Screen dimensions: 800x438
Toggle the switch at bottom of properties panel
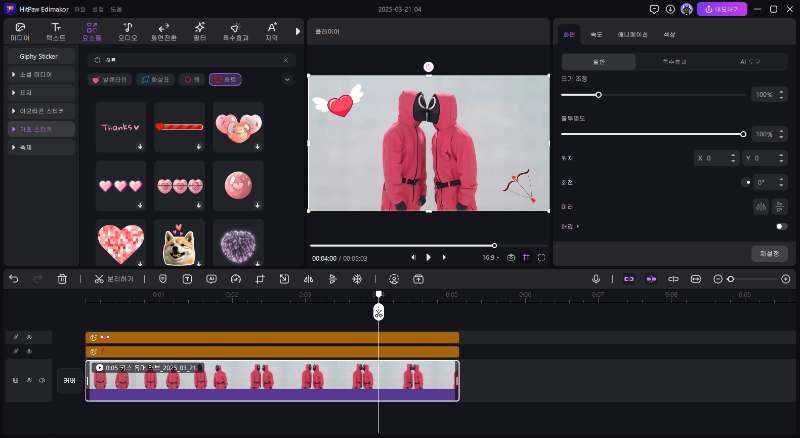780,227
